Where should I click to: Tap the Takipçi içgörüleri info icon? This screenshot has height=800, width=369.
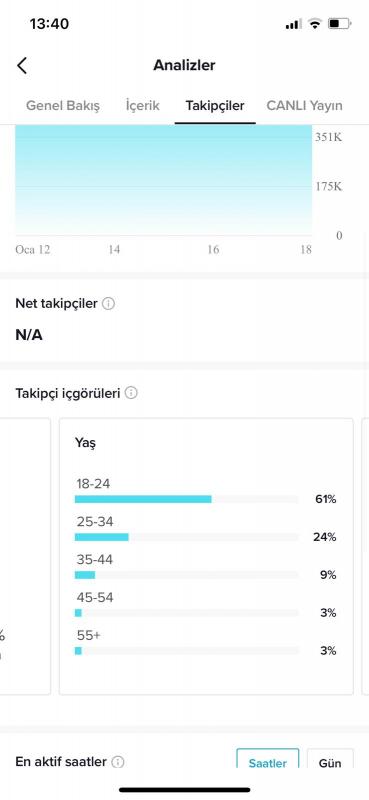point(131,393)
